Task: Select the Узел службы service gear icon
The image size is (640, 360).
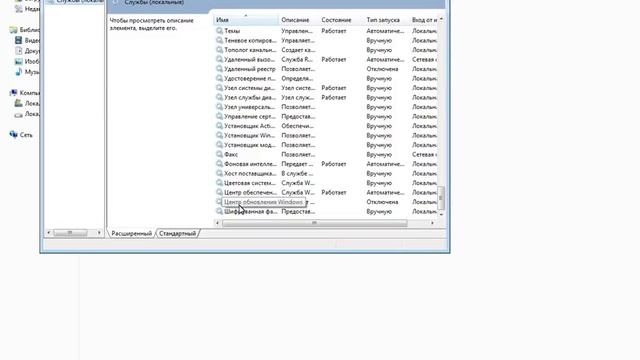Action: (x=219, y=98)
